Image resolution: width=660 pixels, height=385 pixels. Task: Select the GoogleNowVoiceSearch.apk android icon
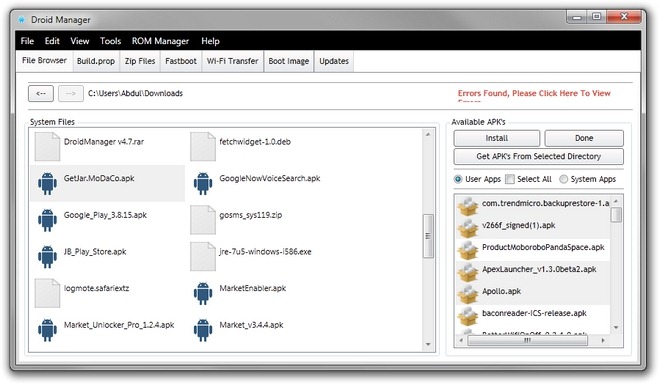pyautogui.click(x=203, y=183)
